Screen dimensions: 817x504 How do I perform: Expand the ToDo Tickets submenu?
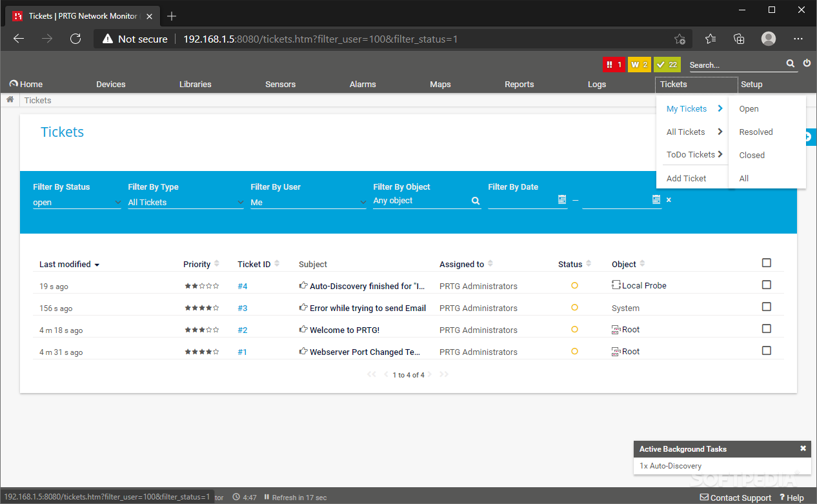(x=694, y=154)
